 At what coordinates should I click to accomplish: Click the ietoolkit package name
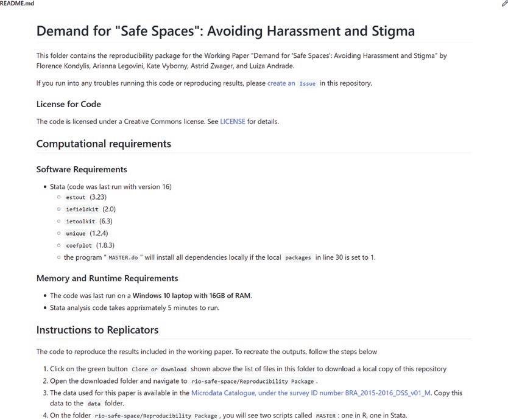[x=80, y=222]
